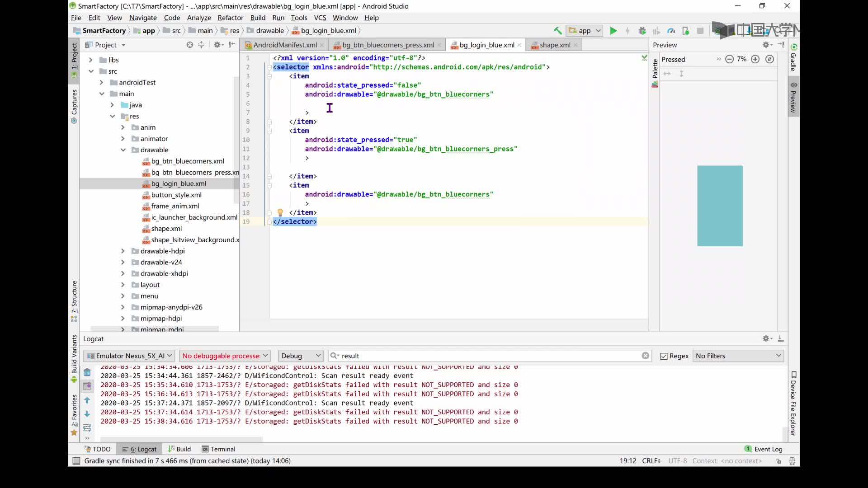Attach debugger to Android process icon
This screenshot has width=868, height=488.
(685, 31)
